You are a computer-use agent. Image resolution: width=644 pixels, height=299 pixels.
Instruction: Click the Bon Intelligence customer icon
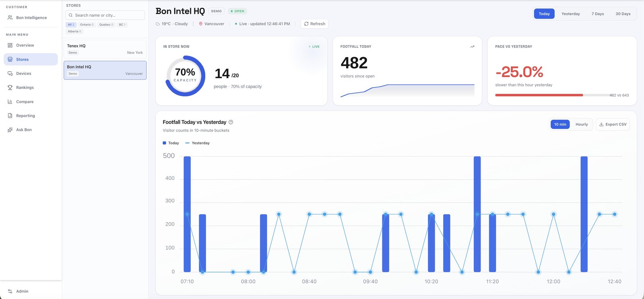(x=10, y=18)
